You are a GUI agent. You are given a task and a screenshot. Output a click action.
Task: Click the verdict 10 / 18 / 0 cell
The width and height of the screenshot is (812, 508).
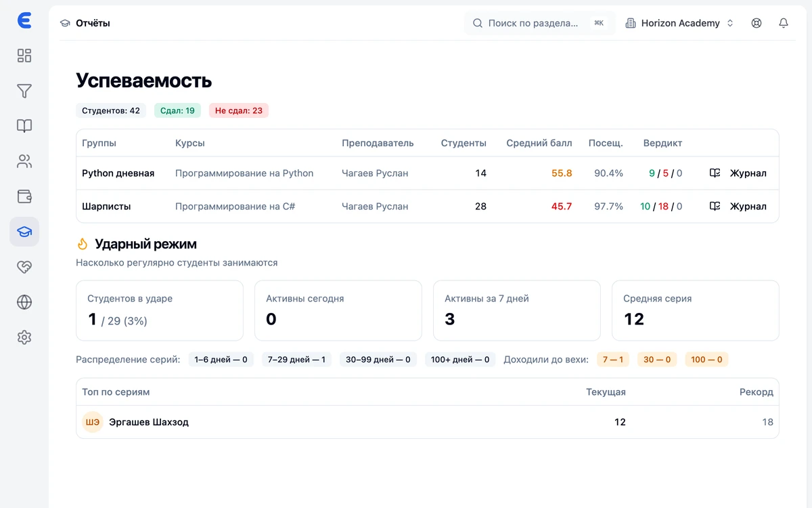click(x=661, y=207)
